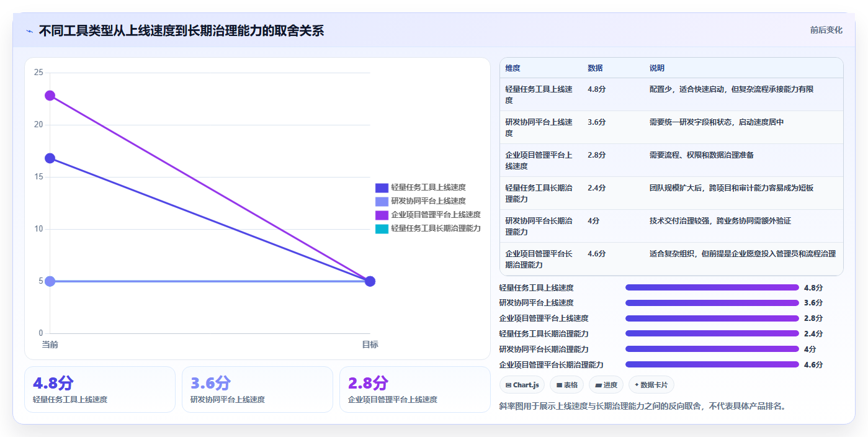
Task: Select the 表格 chip
Action: click(x=566, y=385)
